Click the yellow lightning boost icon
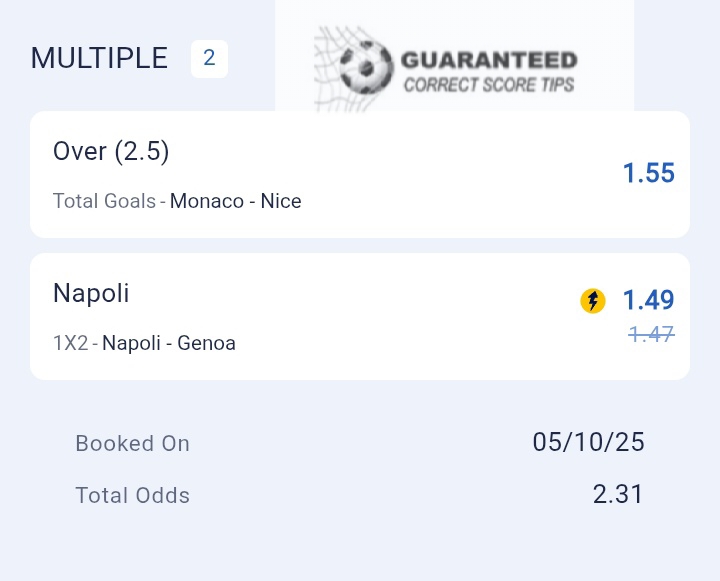720x581 pixels. pyautogui.click(x=593, y=300)
